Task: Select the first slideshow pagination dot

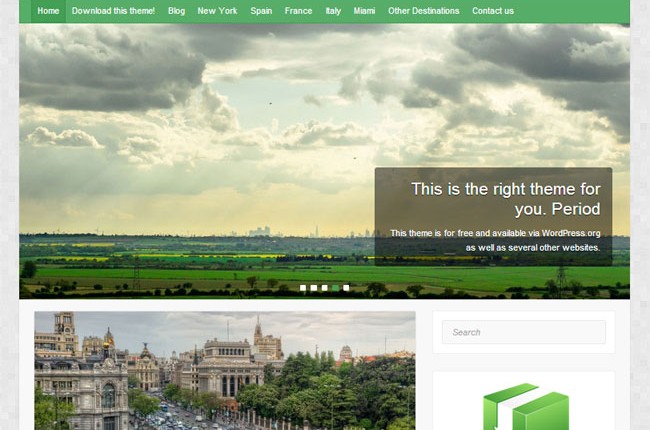Action: [x=303, y=287]
